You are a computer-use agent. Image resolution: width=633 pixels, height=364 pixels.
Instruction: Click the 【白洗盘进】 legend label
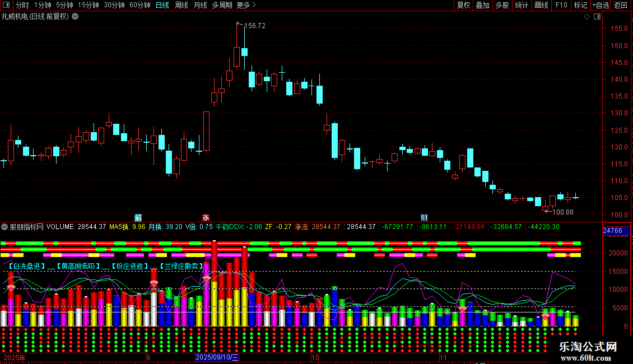pyautogui.click(x=26, y=267)
